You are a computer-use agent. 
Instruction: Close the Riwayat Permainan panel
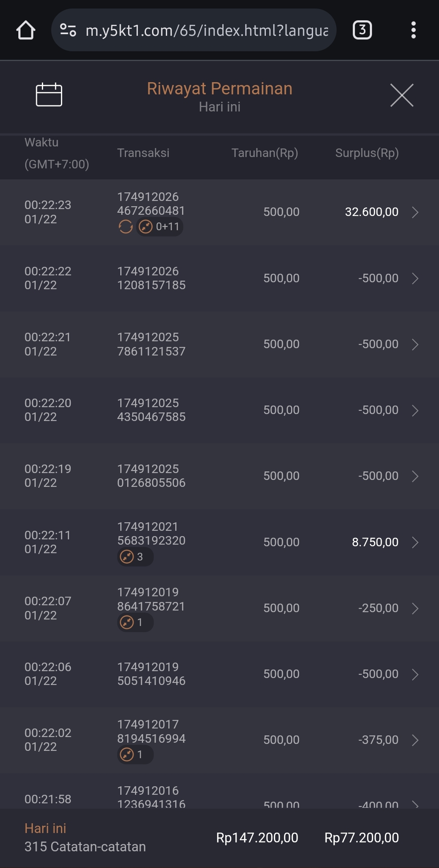coord(402,95)
